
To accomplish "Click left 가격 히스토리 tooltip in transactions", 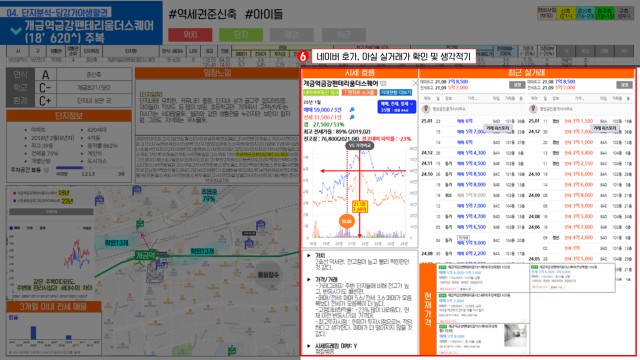I will [x=498, y=128].
